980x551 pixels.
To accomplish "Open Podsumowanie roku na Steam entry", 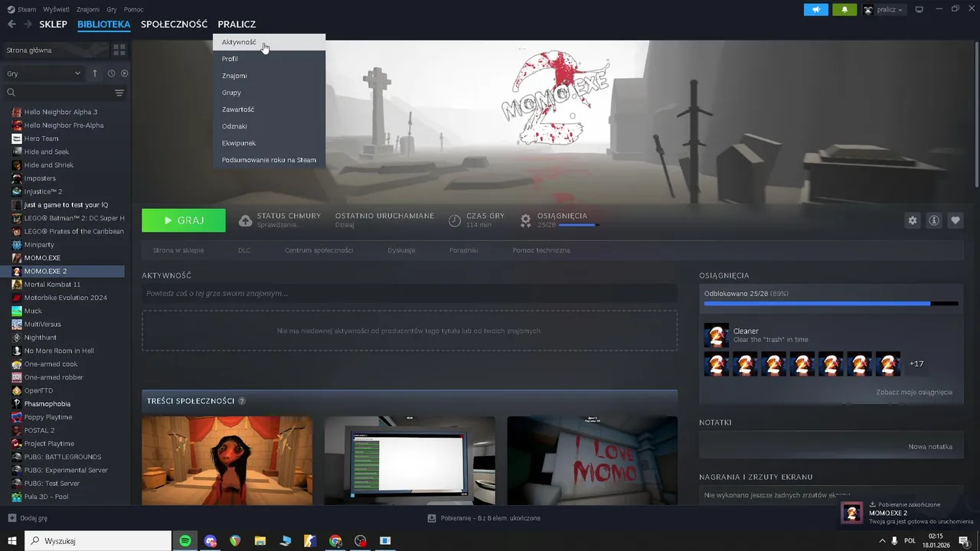I will [269, 160].
